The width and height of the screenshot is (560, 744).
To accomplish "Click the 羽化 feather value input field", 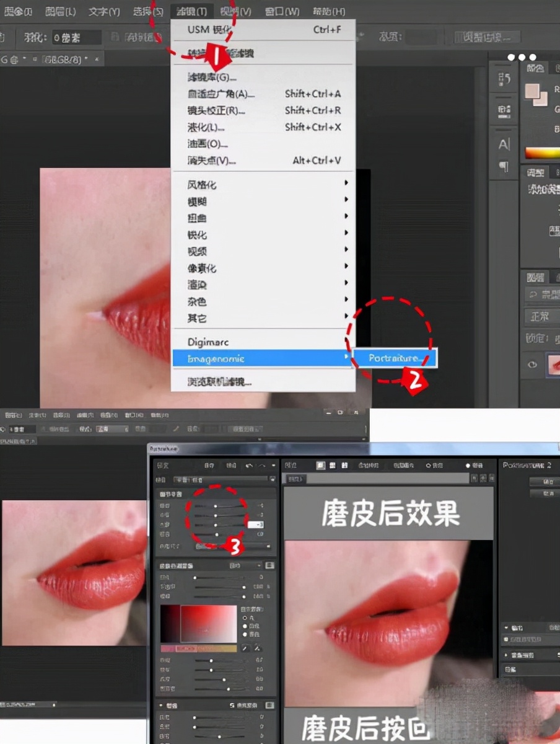I will pos(76,37).
